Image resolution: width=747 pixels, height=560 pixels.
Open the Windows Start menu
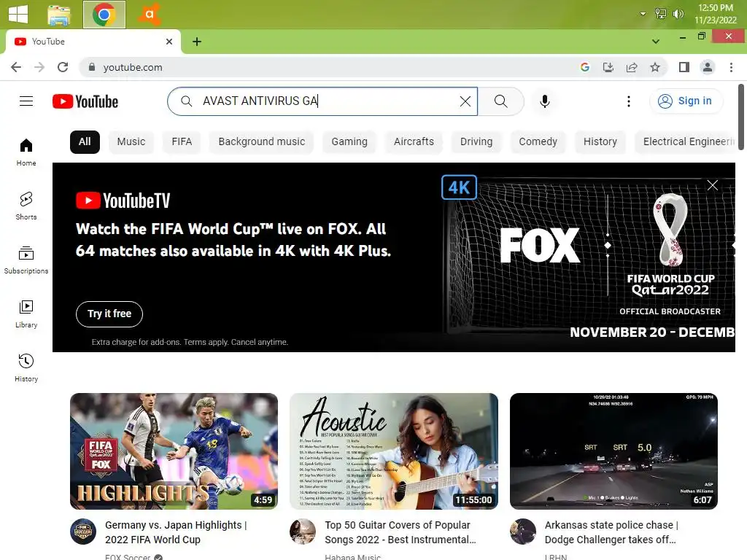click(x=18, y=15)
